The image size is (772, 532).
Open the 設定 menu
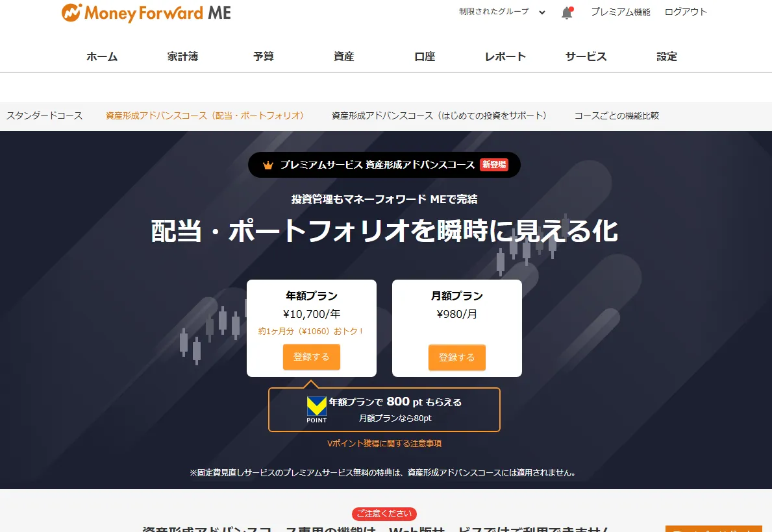point(667,56)
